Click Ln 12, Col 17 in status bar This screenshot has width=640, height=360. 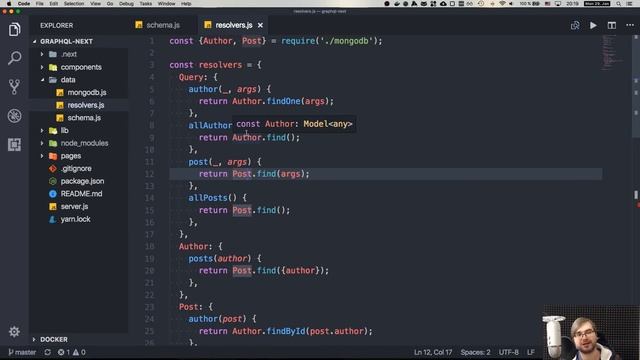(x=433, y=352)
